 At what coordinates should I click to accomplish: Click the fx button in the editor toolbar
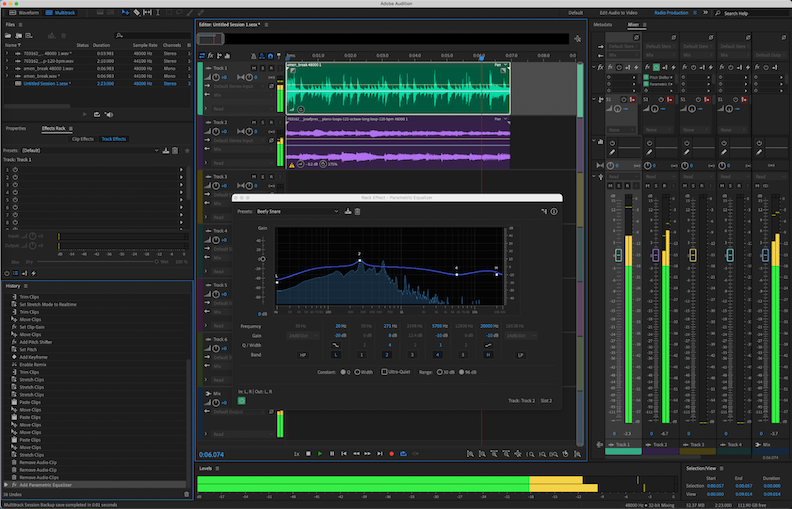pos(213,55)
